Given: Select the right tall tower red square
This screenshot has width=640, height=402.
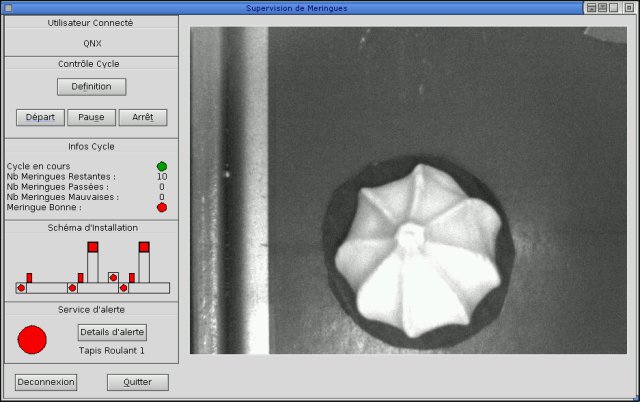Looking at the screenshot, I should (144, 247).
